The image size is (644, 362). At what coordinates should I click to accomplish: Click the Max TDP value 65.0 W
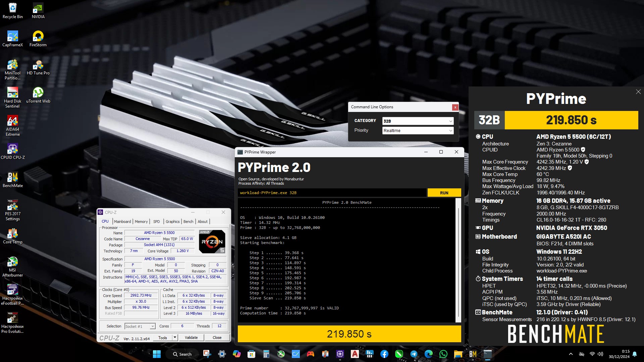187,239
